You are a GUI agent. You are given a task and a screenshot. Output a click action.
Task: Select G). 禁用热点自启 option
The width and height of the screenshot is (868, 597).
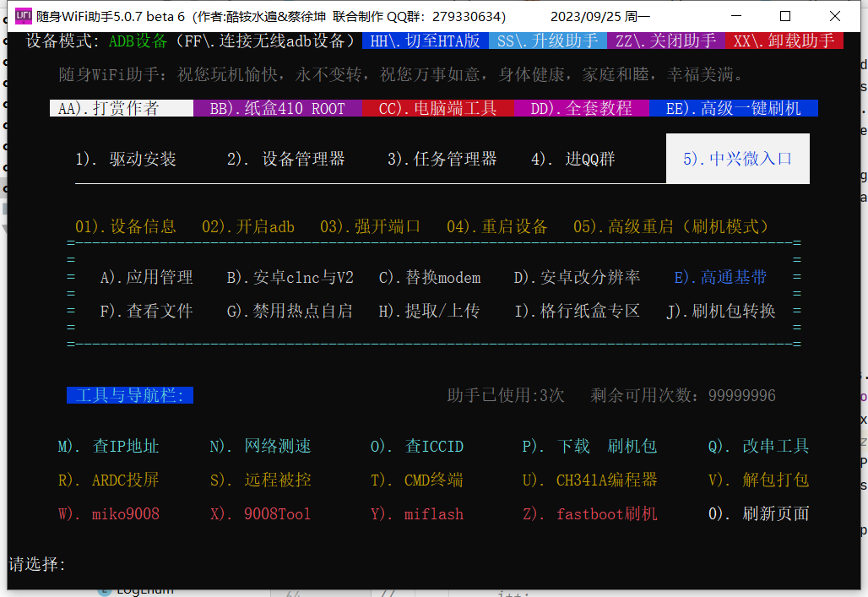[x=290, y=312]
